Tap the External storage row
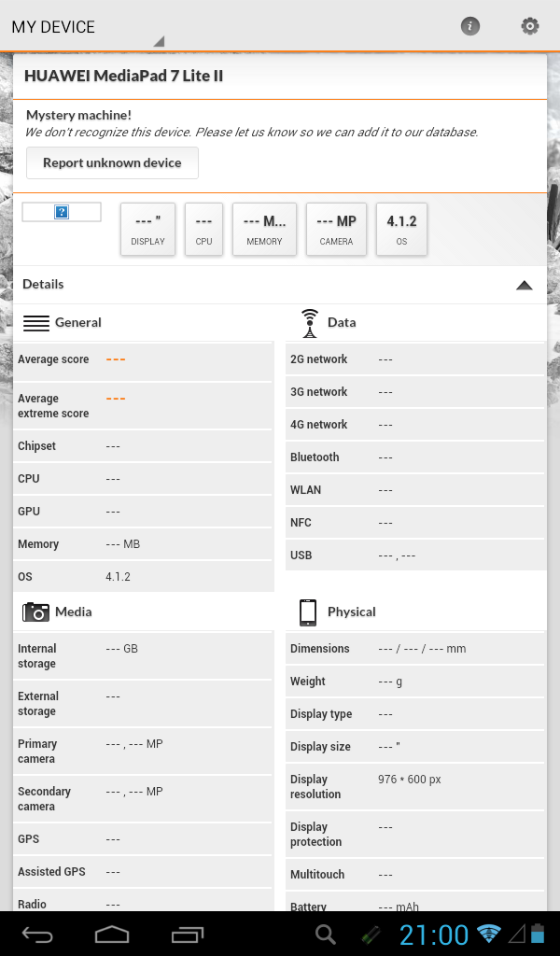 [x=143, y=704]
